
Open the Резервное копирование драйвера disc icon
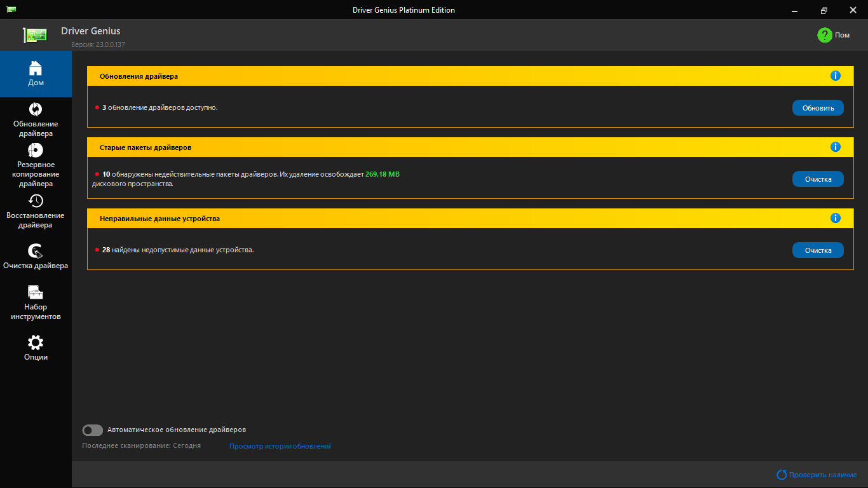[36, 150]
